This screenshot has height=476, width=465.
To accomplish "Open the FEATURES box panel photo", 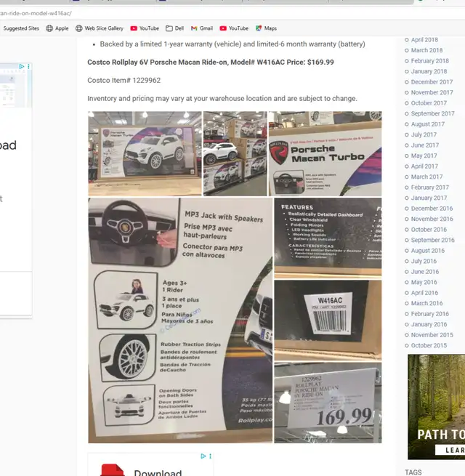I will (x=328, y=238).
